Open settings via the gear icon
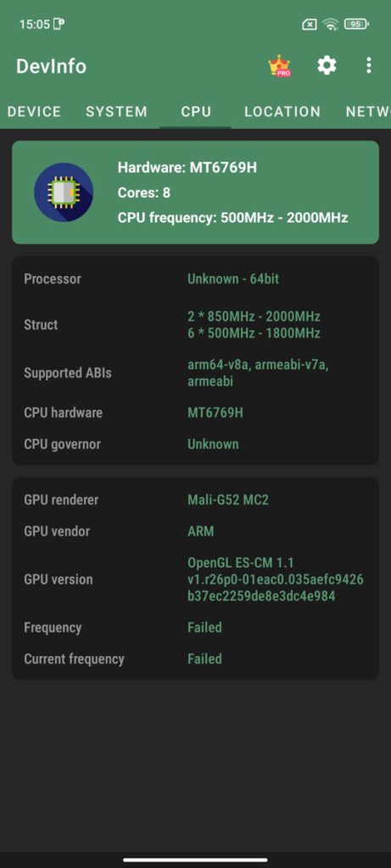The image size is (391, 868). click(327, 66)
